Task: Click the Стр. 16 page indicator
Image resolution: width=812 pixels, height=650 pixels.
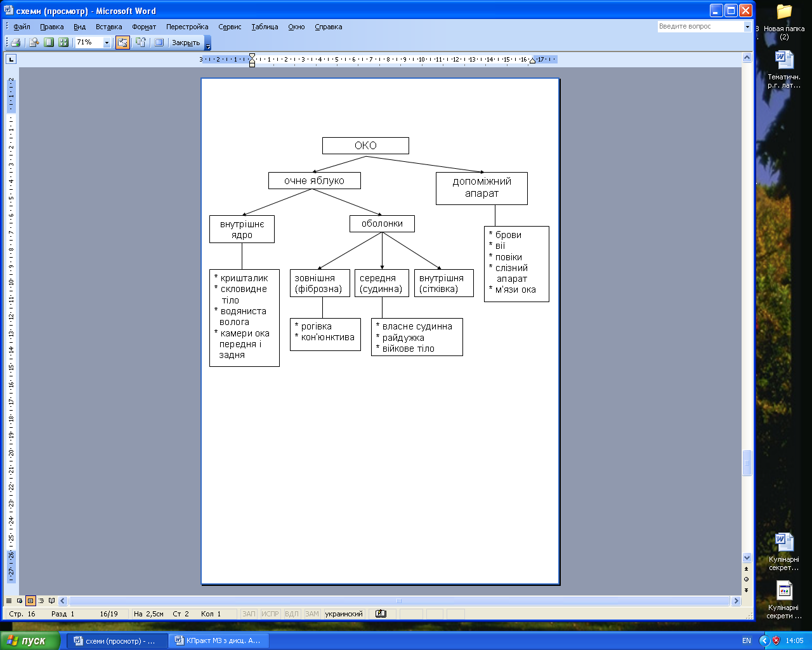Action: (x=22, y=614)
